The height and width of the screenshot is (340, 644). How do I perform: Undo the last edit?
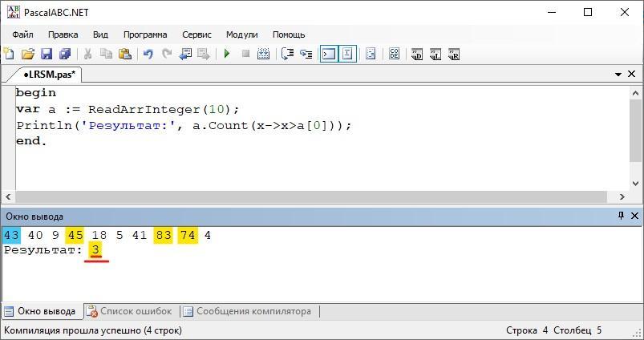tap(148, 54)
